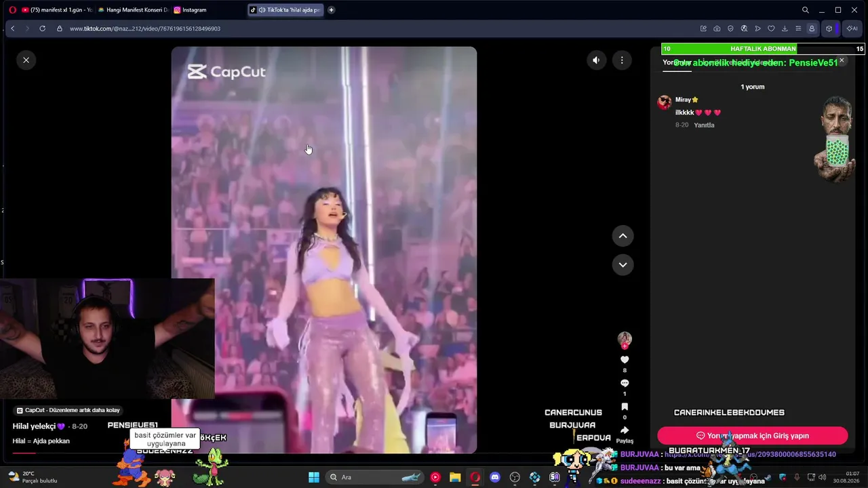Viewport: 868px width, 488px height.
Task: Add the page to favorites with heart
Action: point(771,28)
